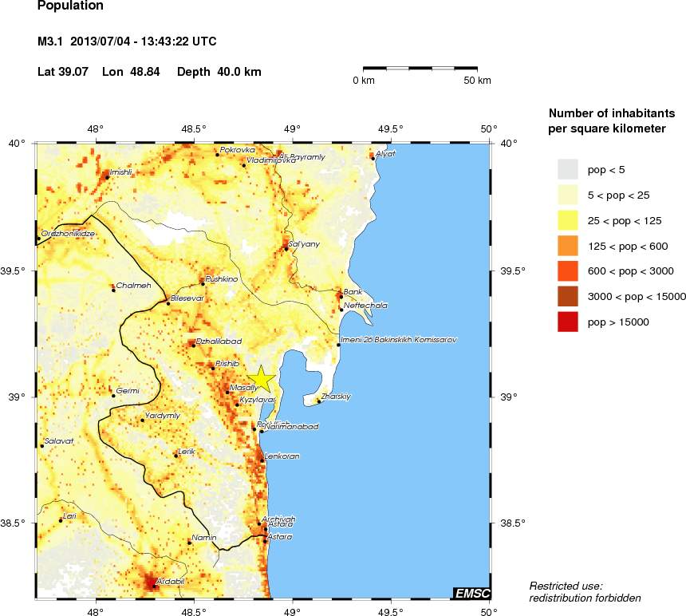The width and height of the screenshot is (686, 616).
Task: Click the Neftechala city dot
Action: point(341,310)
